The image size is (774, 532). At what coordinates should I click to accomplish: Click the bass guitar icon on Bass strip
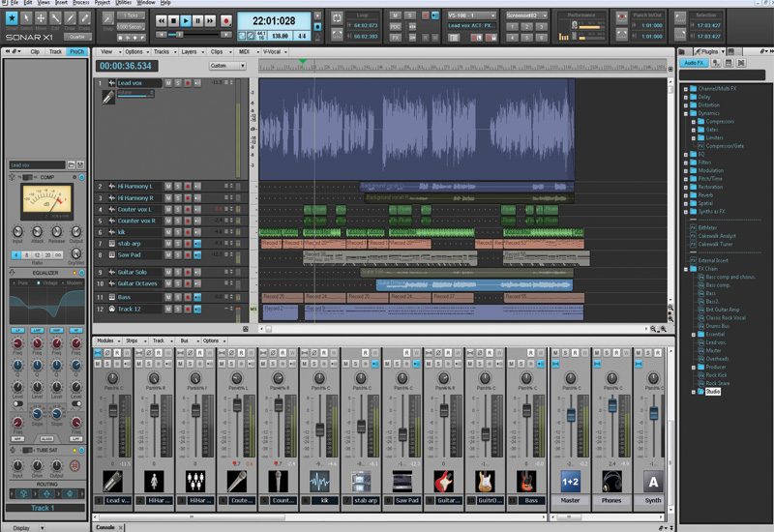(526, 481)
